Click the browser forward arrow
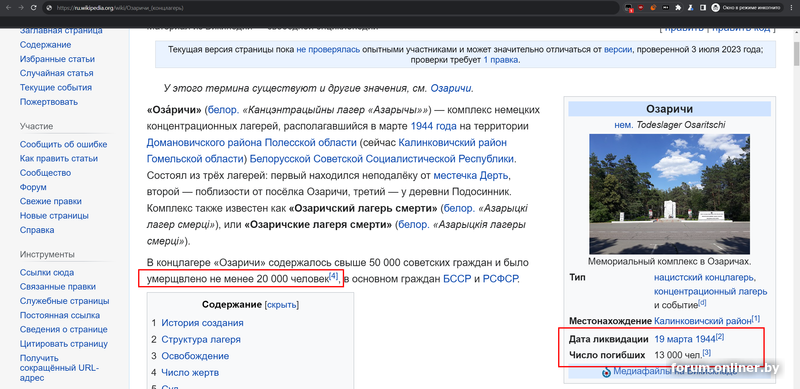This screenshot has width=800, height=389. 21,8
